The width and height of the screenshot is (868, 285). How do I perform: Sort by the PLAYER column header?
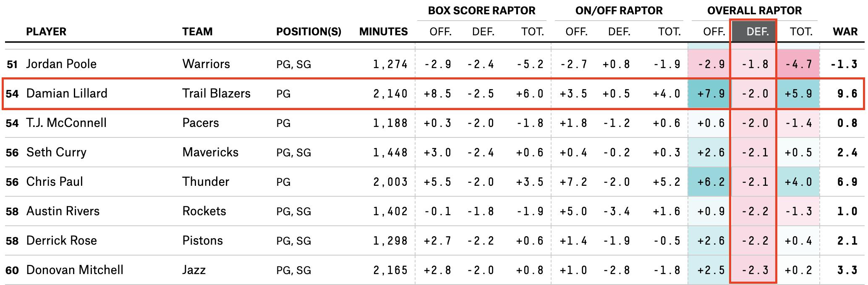[x=46, y=32]
